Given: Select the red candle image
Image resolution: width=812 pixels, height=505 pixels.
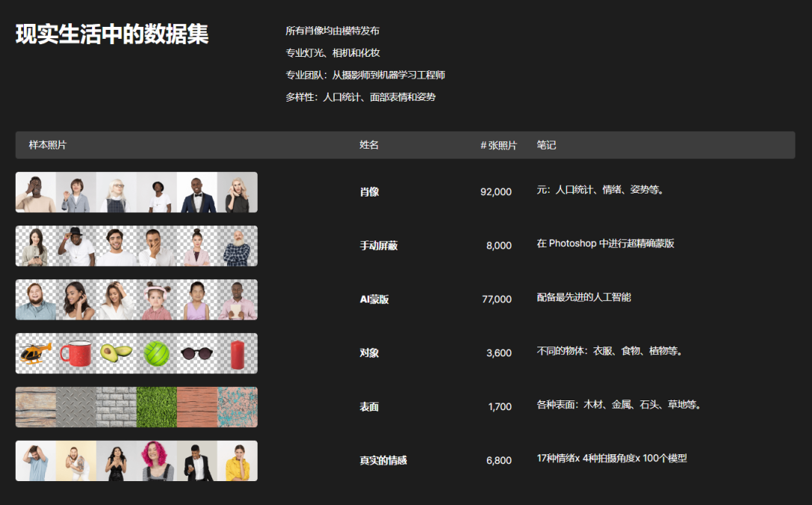Looking at the screenshot, I should pyautogui.click(x=238, y=353).
